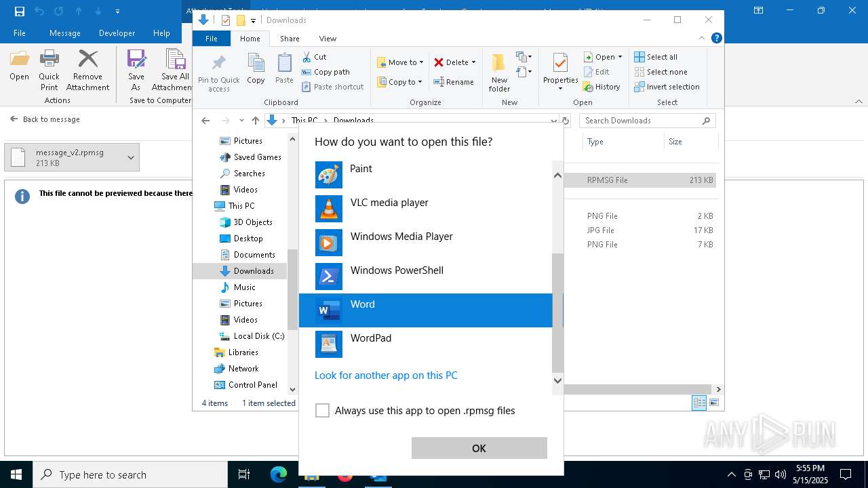The height and width of the screenshot is (488, 868).
Task: Expand recent locations dropdown in Explorer
Action: [241, 121]
